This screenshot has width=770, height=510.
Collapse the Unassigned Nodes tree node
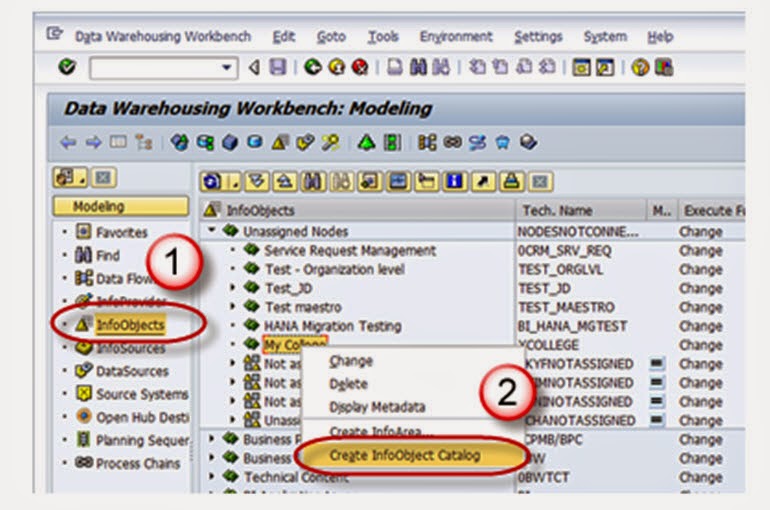211,230
